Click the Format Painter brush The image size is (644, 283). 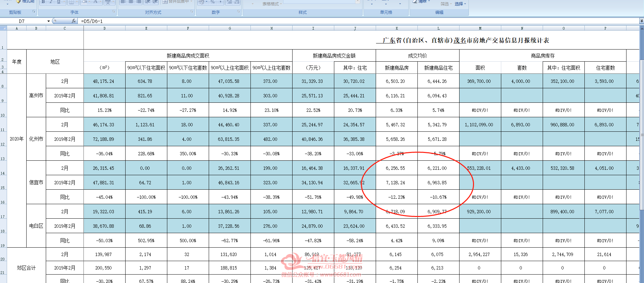click(x=19, y=1)
